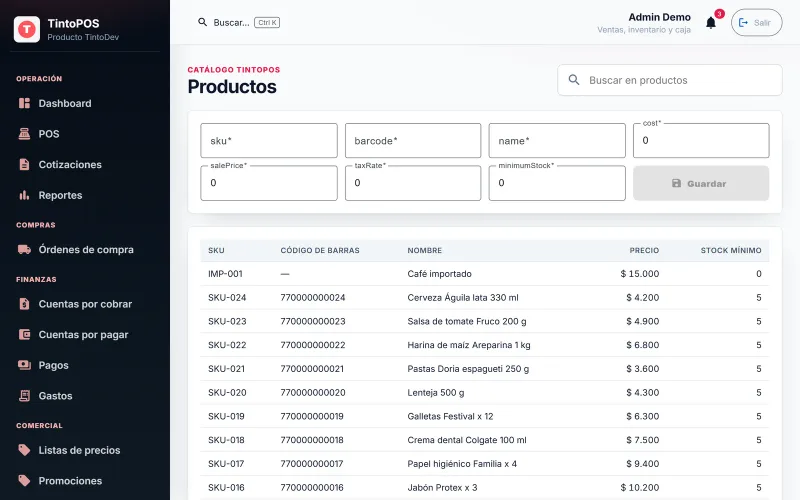Select Harina de maíz Areparina 1 kg
Image resolution: width=800 pixels, height=500 pixels.
[x=469, y=345]
